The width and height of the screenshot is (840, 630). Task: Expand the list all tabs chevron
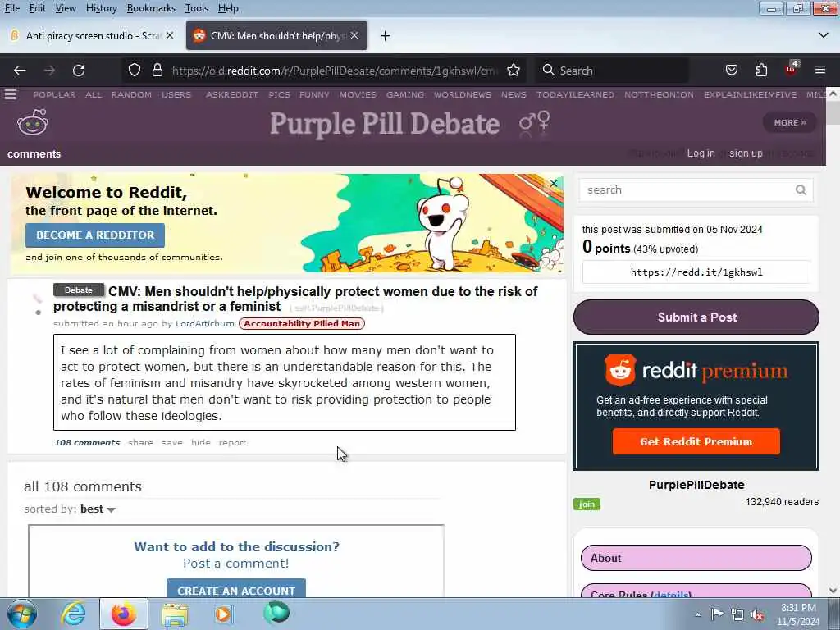tap(824, 35)
